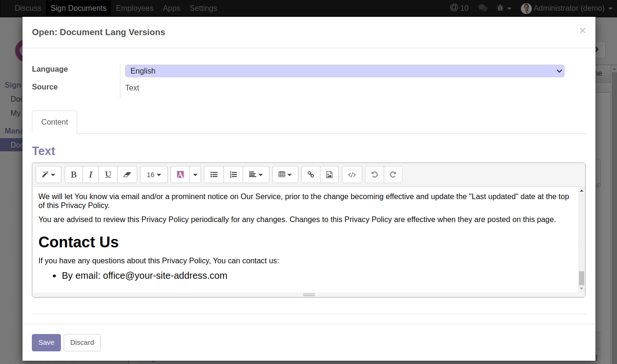The height and width of the screenshot is (364, 617).
Task: Save the document language version
Action: 46,342
